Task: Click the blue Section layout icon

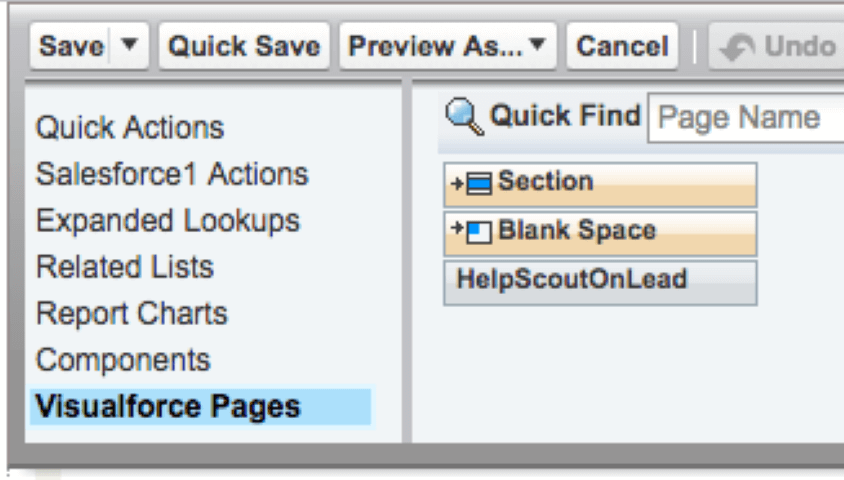Action: pos(481,184)
